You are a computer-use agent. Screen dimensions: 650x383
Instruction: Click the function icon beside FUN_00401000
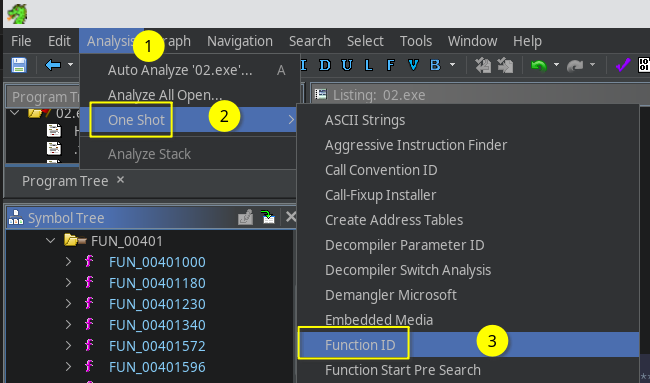click(89, 261)
